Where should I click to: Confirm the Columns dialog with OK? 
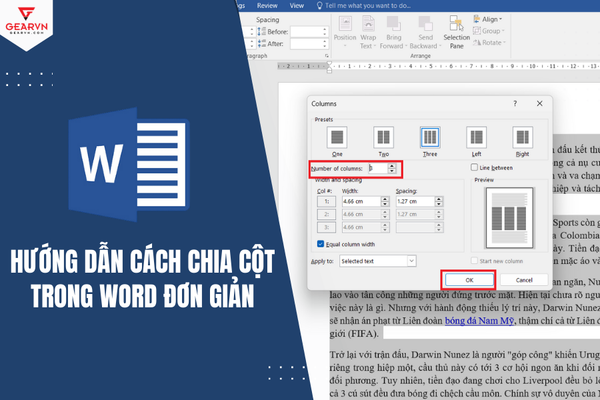[x=469, y=280]
